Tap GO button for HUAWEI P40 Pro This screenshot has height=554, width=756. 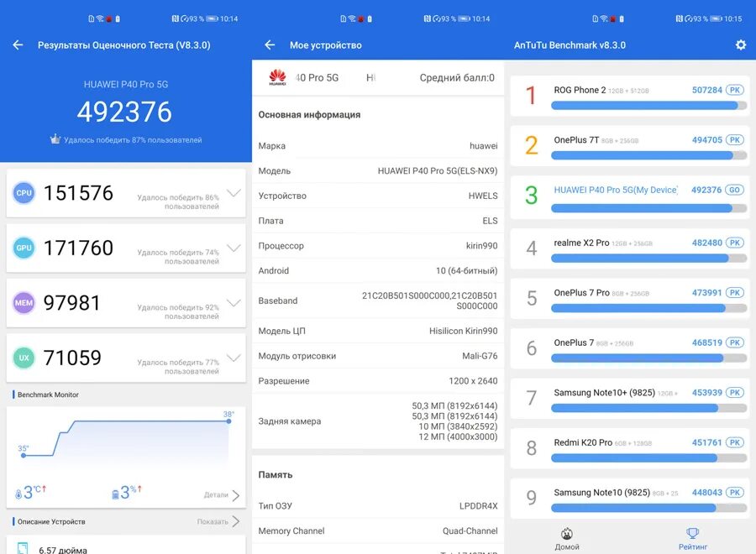[x=735, y=190]
